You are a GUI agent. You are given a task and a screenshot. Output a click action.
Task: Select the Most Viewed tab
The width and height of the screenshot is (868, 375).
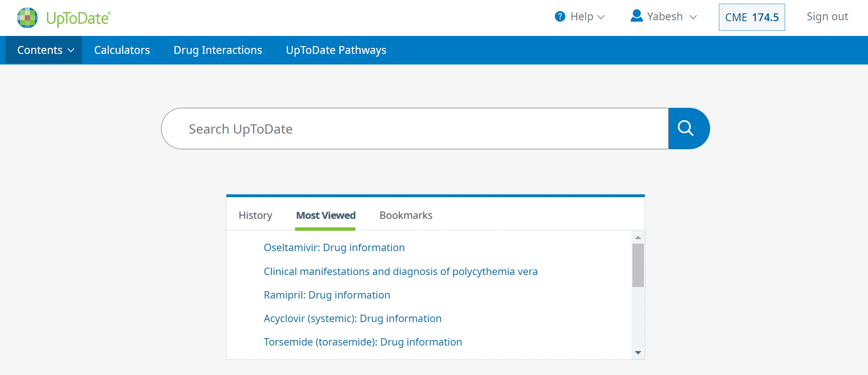[x=326, y=215]
